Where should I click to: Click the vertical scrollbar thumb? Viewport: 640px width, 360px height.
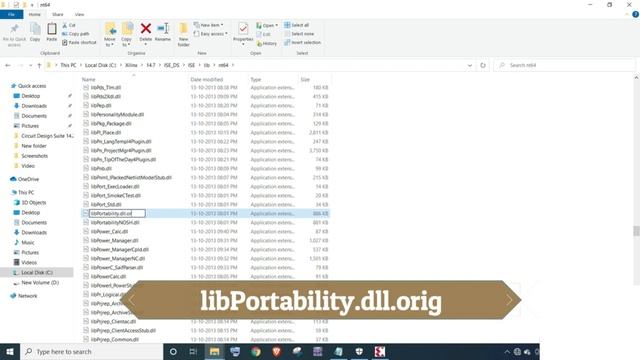636,231
